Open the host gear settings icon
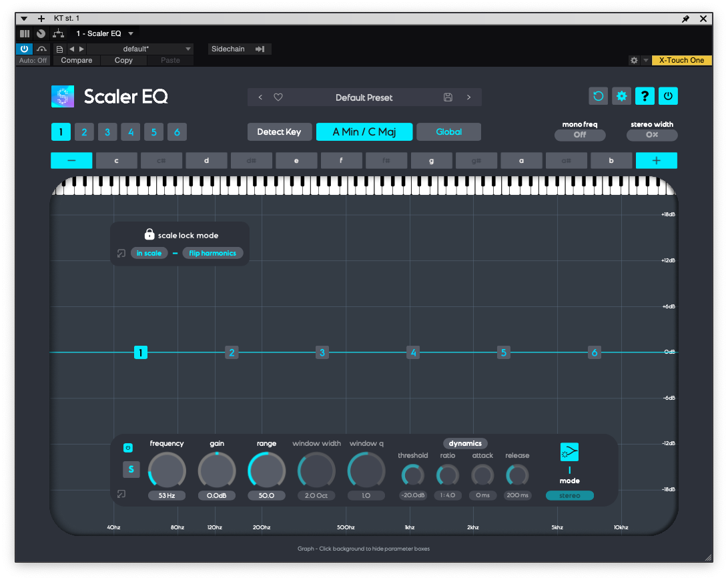The height and width of the screenshot is (580, 728). coord(634,60)
